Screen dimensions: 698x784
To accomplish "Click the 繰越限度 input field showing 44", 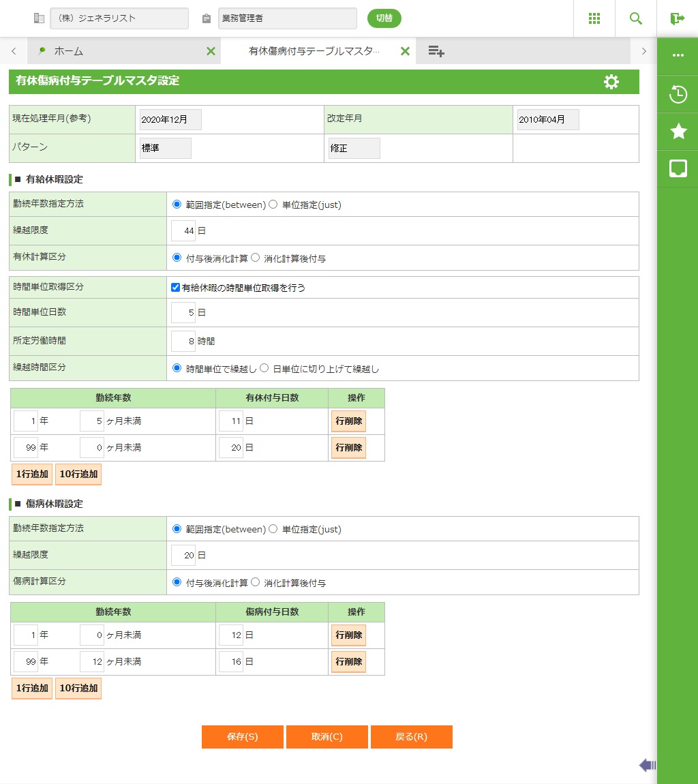I will pyautogui.click(x=183, y=231).
